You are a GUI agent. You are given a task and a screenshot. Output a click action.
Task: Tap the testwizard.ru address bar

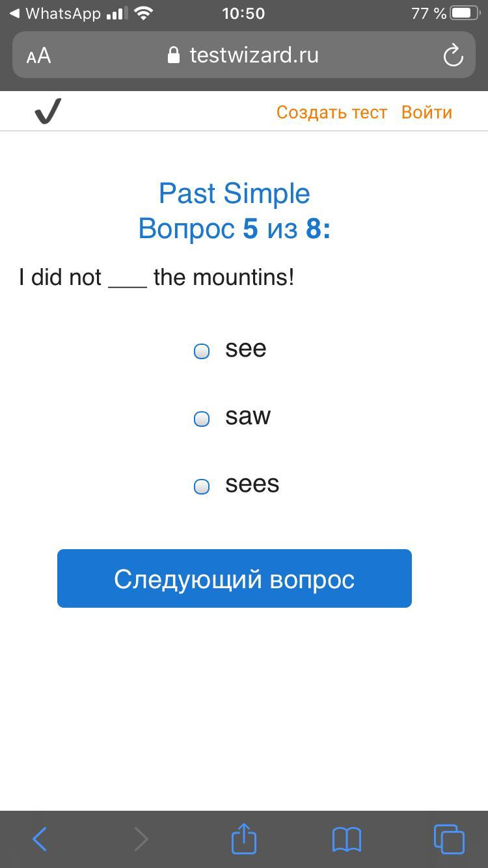coord(254,55)
